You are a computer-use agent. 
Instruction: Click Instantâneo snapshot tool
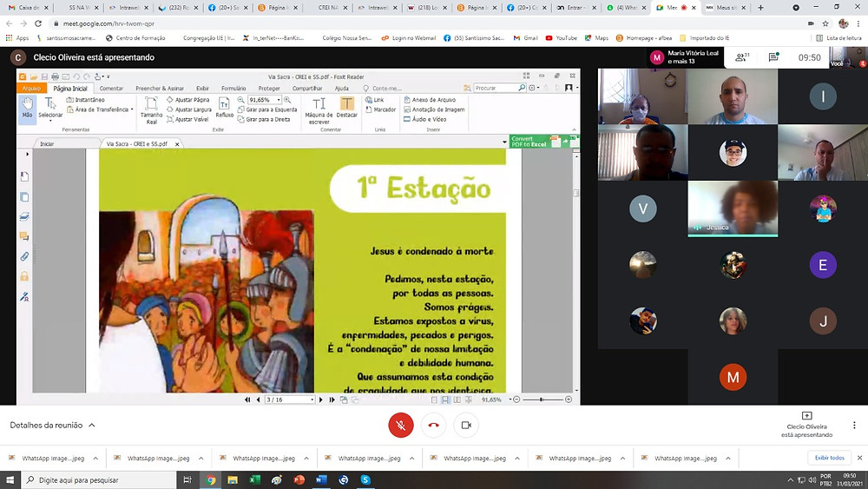[x=85, y=100]
